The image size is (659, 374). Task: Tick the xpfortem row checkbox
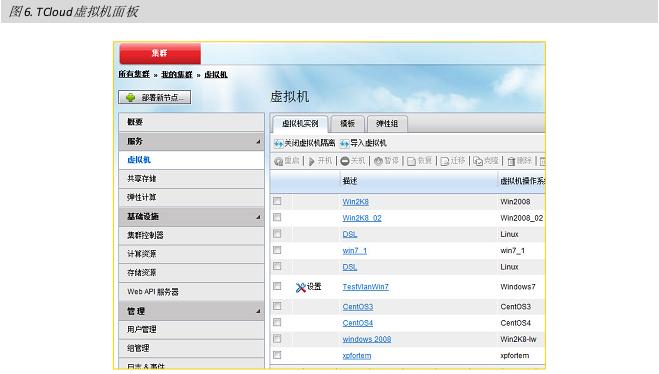click(277, 355)
